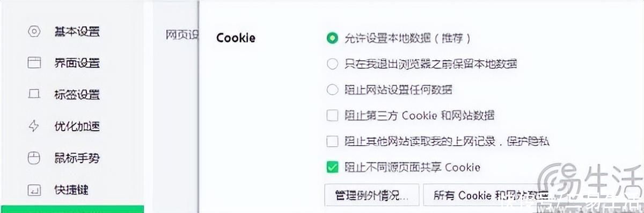Enable 阻止第三方 Cookie 和网站数据 checkbox

332,115
